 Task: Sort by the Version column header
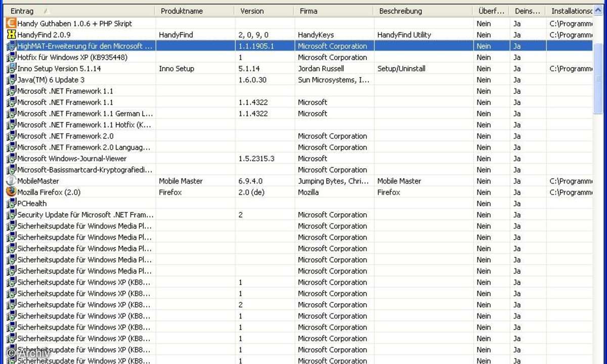point(264,11)
